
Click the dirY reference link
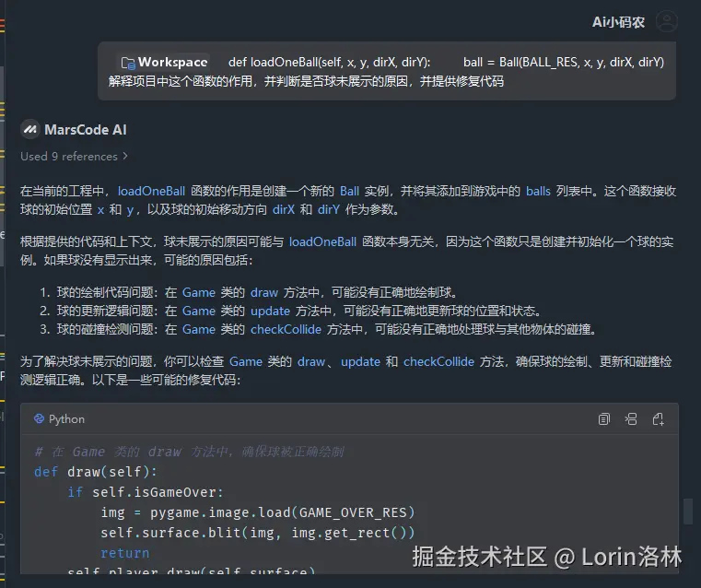(x=329, y=210)
